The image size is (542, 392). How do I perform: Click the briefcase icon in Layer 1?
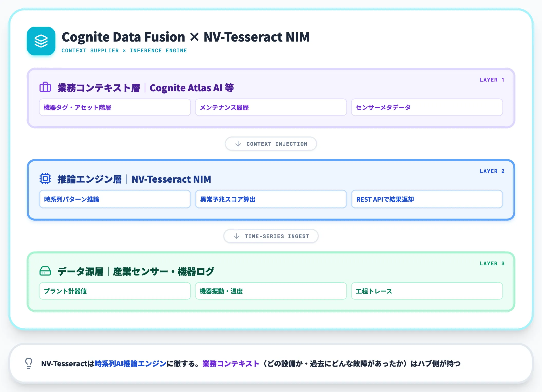pos(45,87)
